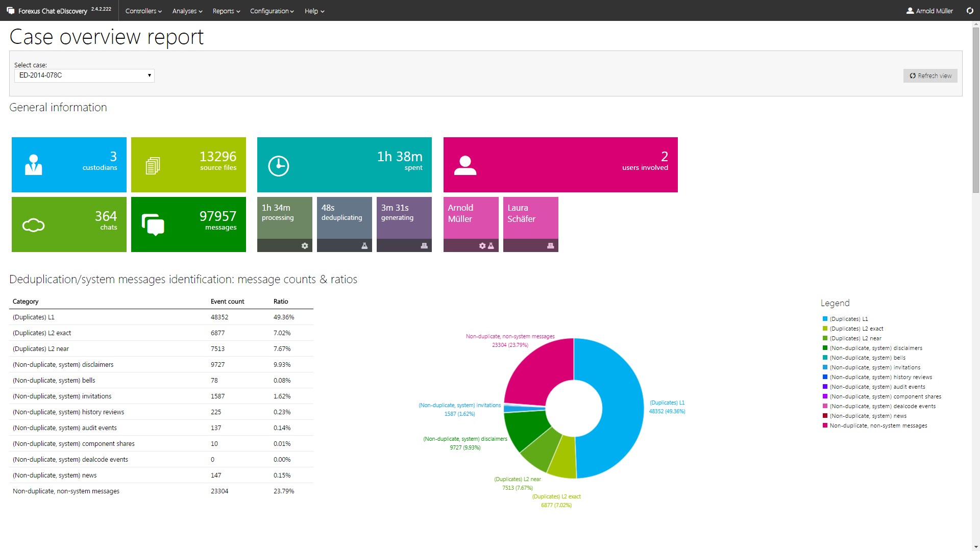
Task: Click the custodians person icon
Action: point(34,165)
